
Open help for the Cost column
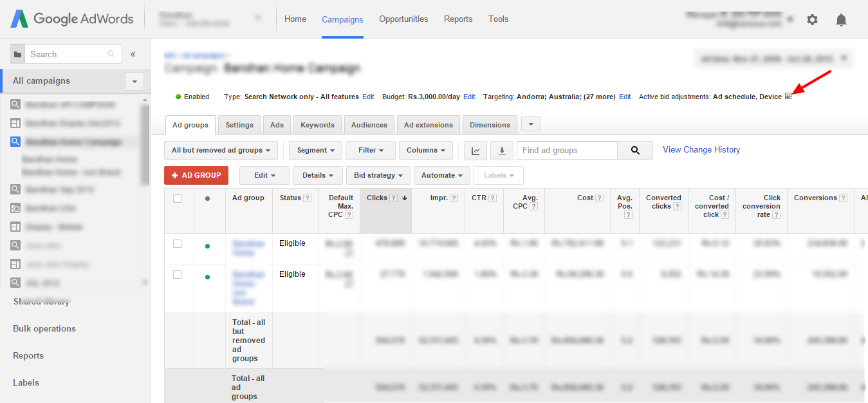599,198
